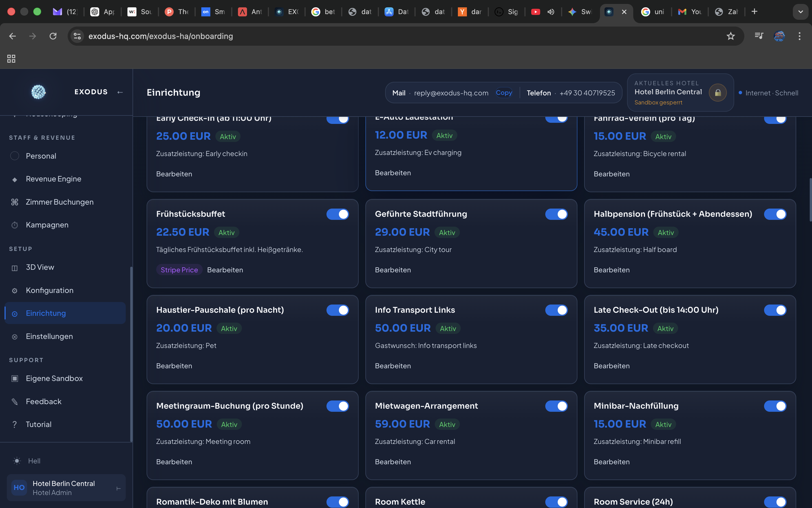Go to Zimmer Buchungen
The image size is (812, 508).
pyautogui.click(x=65, y=202)
